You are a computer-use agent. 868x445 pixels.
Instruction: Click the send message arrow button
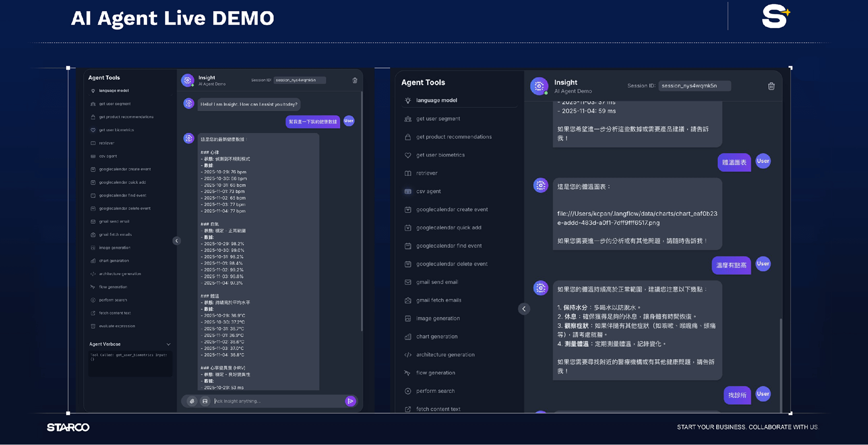click(x=350, y=401)
